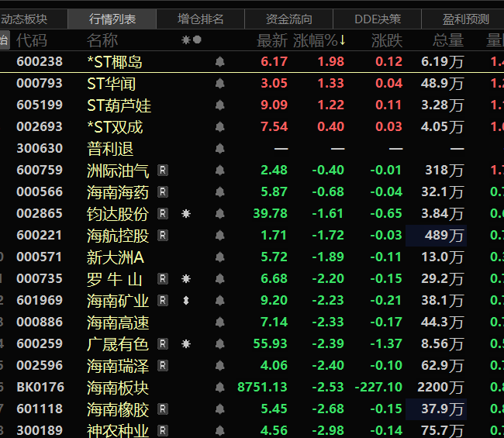Image resolution: width=504 pixels, height=438 pixels.
Task: Select stock code 000566
Action: coord(40,191)
